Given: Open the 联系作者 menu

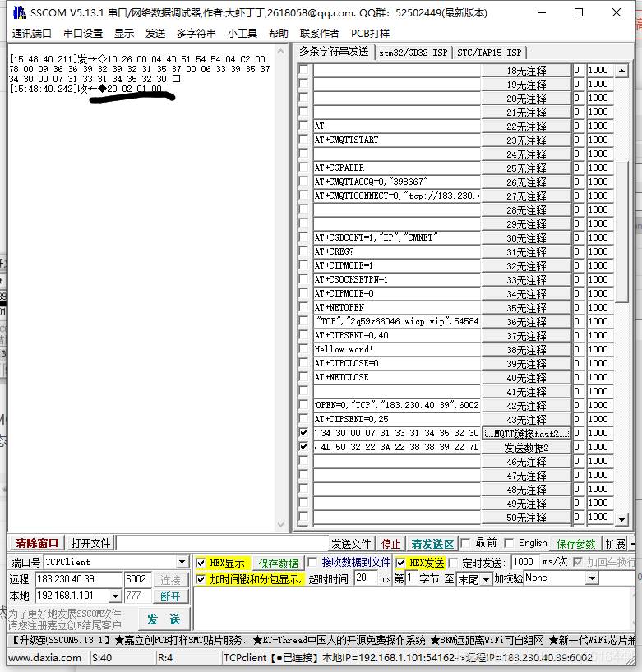Looking at the screenshot, I should pos(319,33).
